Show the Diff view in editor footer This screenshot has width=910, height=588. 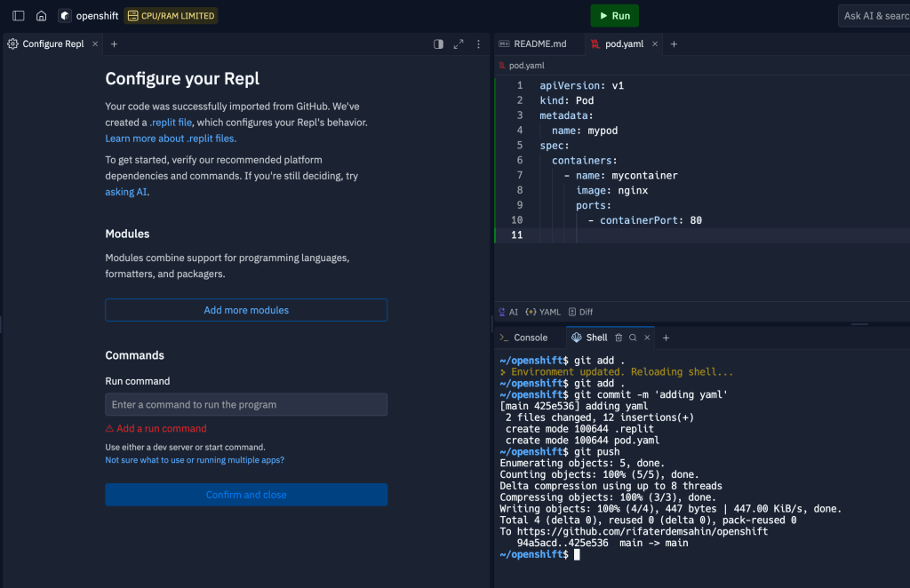coord(581,312)
